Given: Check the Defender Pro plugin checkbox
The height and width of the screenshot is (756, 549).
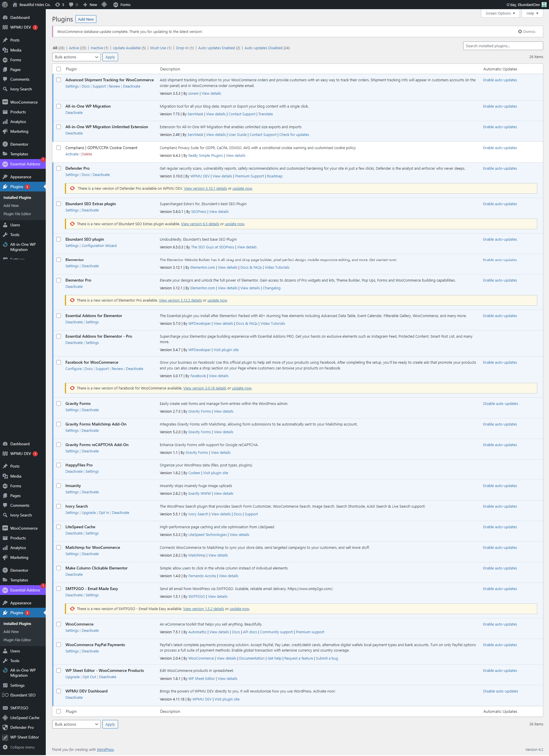Looking at the screenshot, I should pos(59,168).
